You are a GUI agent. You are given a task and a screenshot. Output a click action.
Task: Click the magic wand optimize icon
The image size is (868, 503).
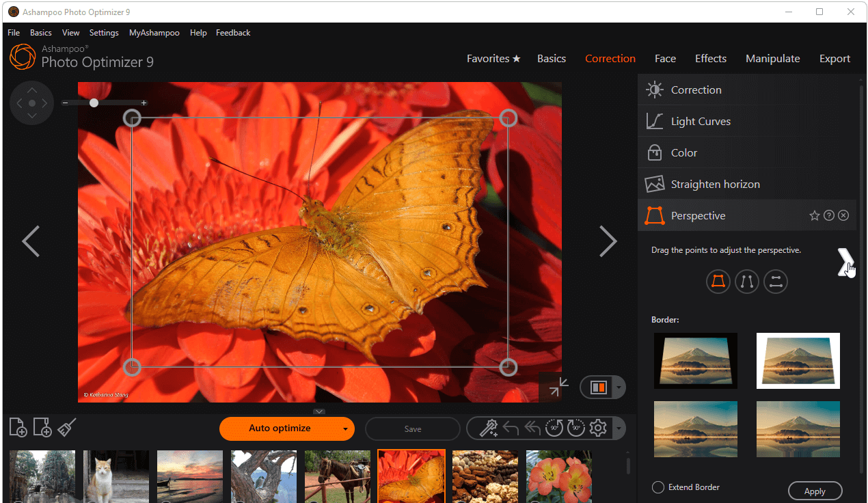click(488, 429)
